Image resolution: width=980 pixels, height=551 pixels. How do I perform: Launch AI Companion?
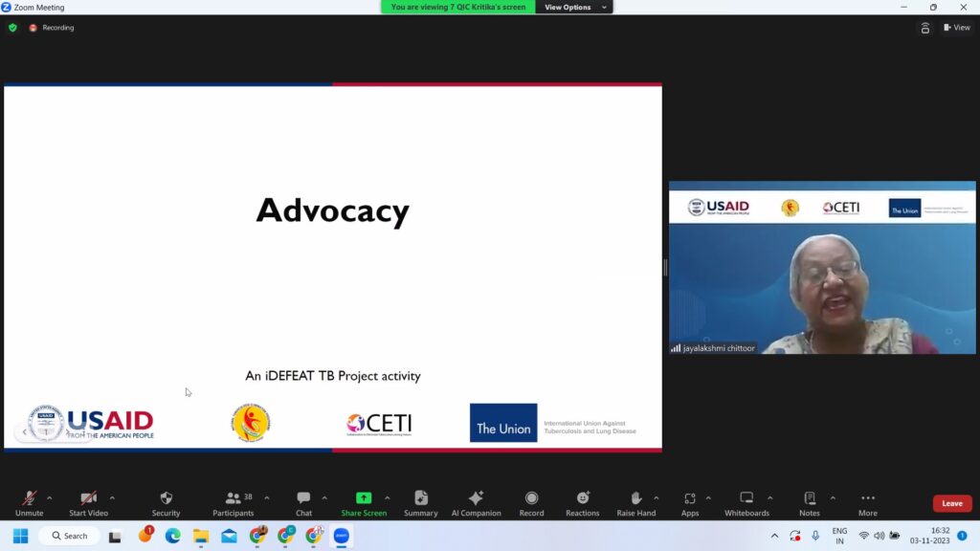point(476,502)
